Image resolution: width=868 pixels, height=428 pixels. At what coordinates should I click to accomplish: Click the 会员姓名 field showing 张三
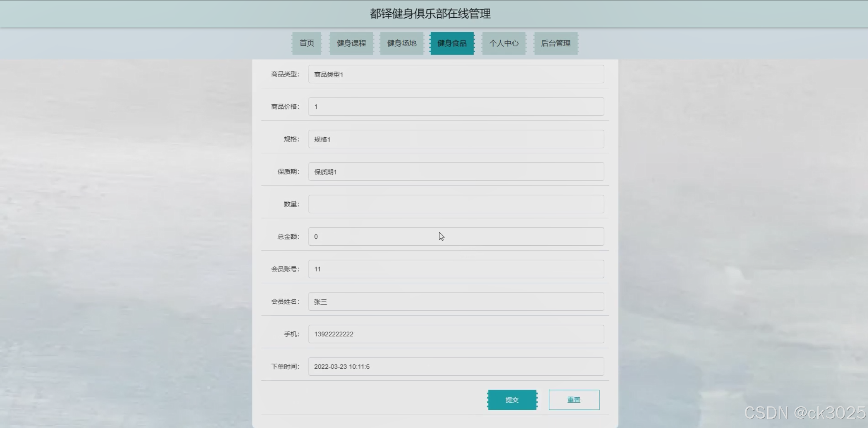[x=456, y=301]
